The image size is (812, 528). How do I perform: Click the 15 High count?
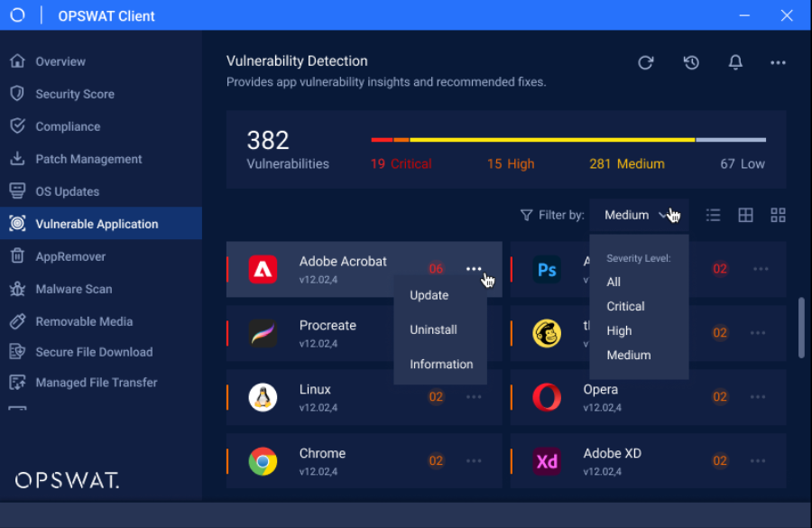[511, 163]
